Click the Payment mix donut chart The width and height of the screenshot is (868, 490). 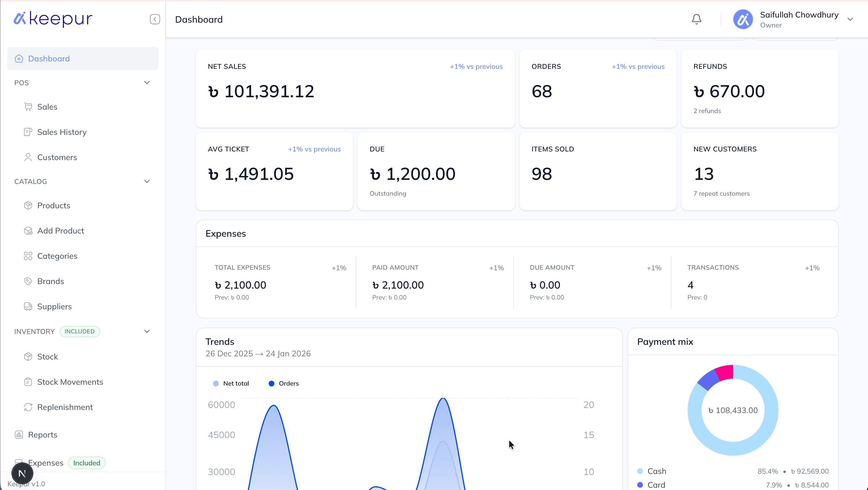pyautogui.click(x=733, y=410)
